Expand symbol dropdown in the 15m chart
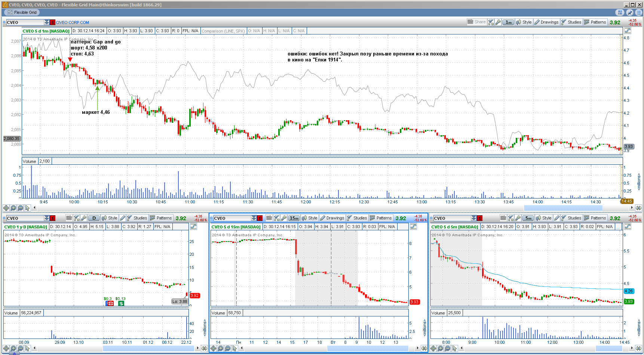The height and width of the screenshot is (355, 644). (254, 218)
